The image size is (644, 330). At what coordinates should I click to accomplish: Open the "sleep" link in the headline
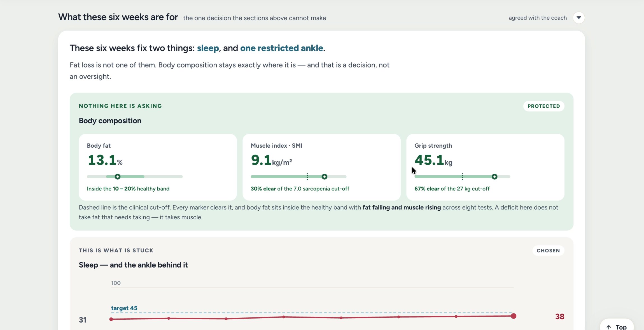pos(208,48)
